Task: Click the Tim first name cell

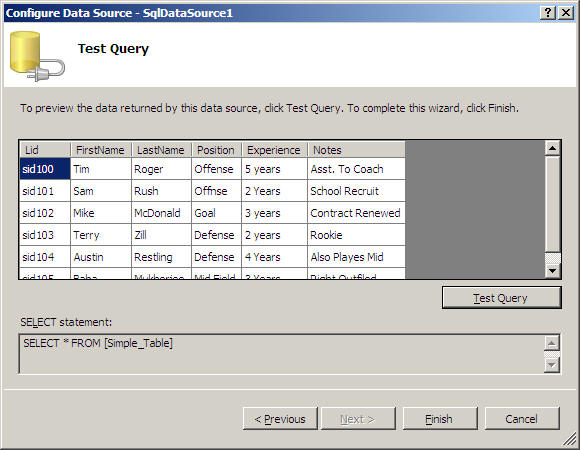Action: click(101, 169)
